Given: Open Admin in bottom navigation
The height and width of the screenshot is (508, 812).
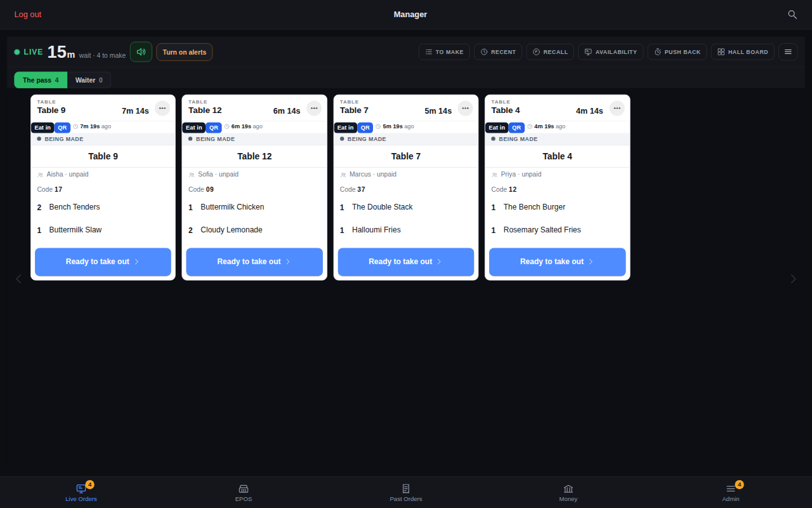Looking at the screenshot, I should pos(731,493).
